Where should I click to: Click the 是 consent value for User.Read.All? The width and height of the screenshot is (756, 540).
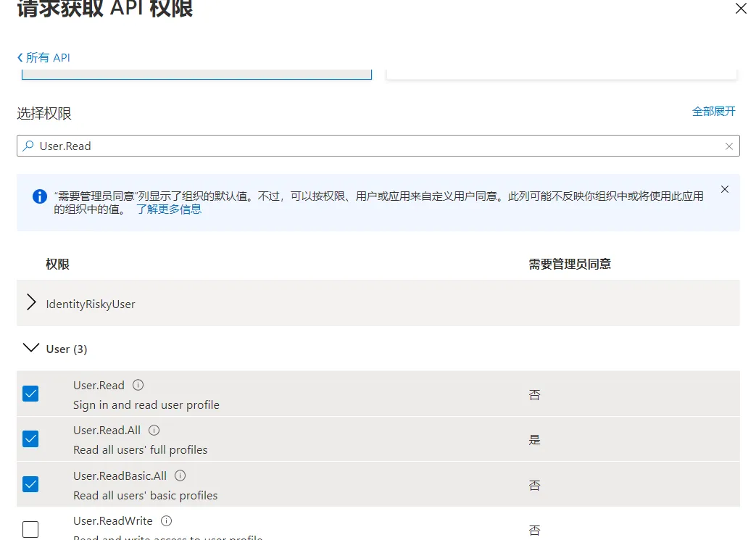(534, 440)
